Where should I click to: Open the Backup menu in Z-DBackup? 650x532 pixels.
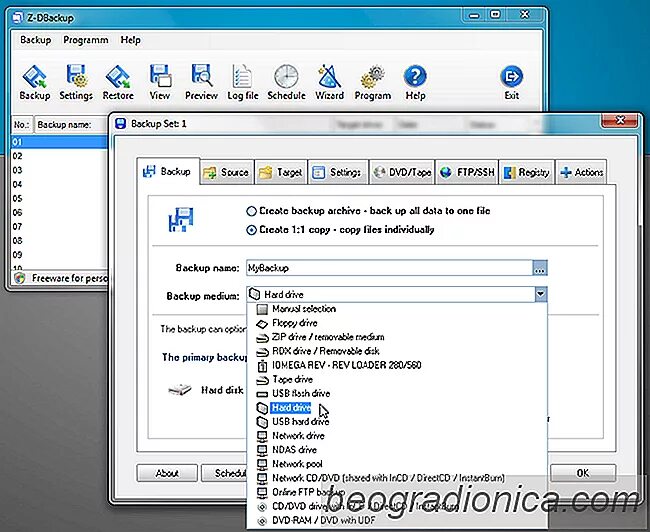coord(36,40)
